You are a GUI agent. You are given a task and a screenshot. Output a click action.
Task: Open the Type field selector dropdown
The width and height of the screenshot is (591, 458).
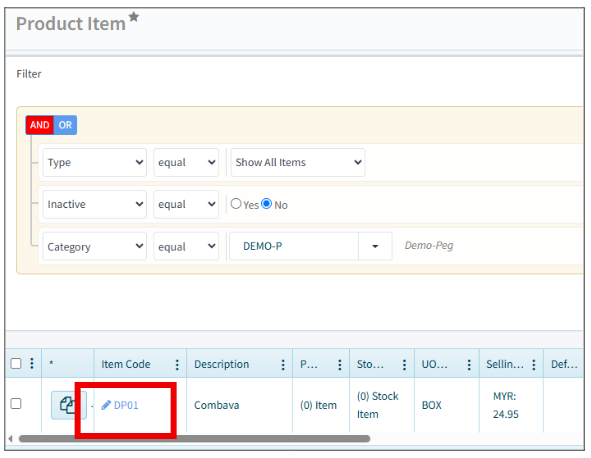[x=95, y=162]
